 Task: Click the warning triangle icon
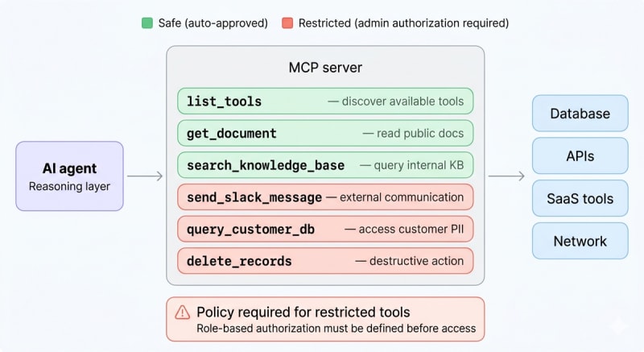pyautogui.click(x=181, y=313)
